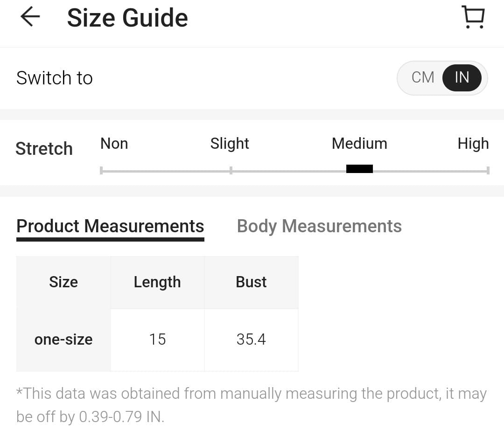Open the shopping cart
Screen dimensions: 504x444
click(473, 17)
